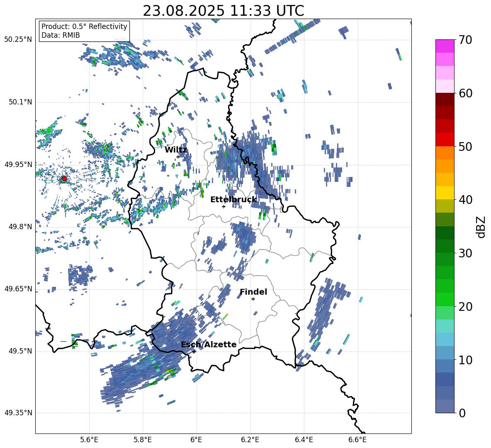Click the colorbar tick value 10
The image size is (491, 448).
(465, 360)
